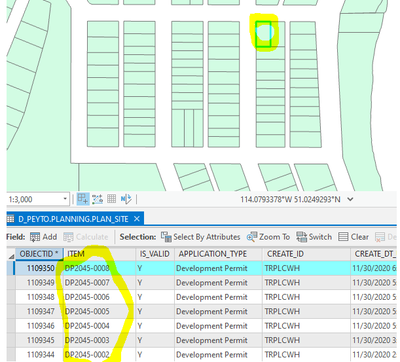Click the north correction arrow icon
This screenshot has height=362, width=400.
(126, 199)
